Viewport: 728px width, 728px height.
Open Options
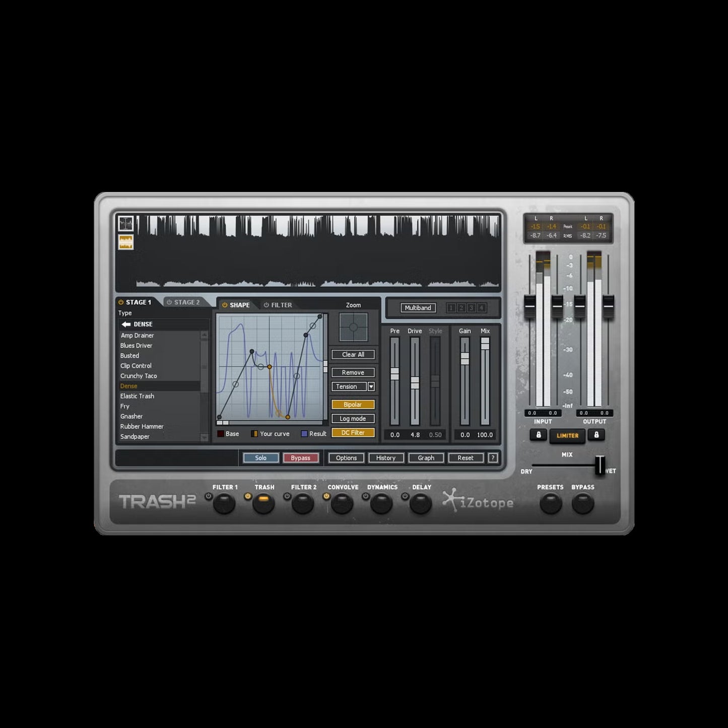[x=346, y=458]
